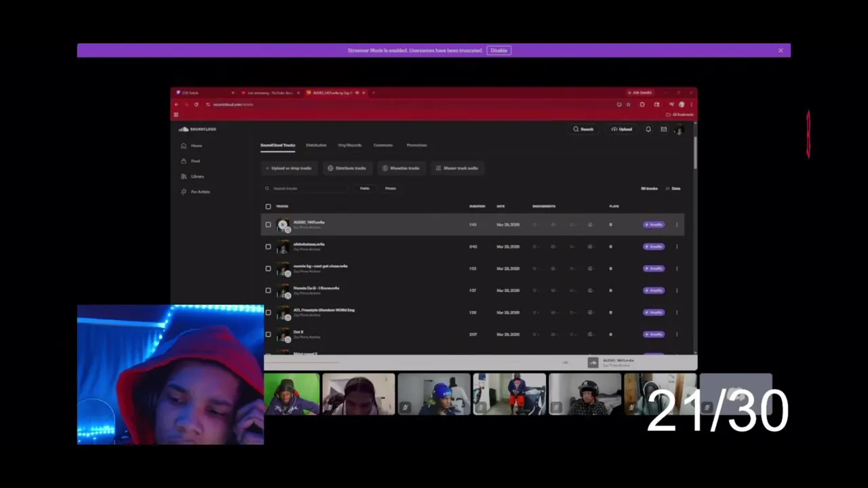Amplify the ATL Freestyle track
868x488 pixels.
(654, 312)
